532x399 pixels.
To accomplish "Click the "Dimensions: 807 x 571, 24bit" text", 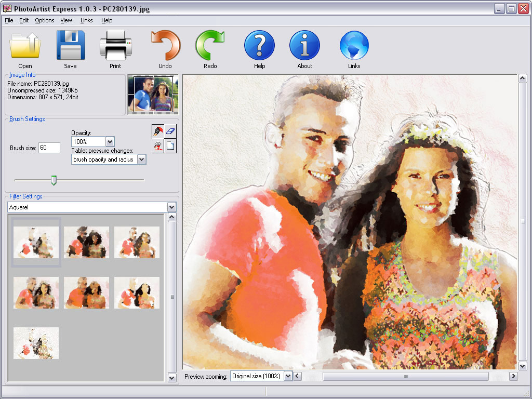I will (x=43, y=97).
